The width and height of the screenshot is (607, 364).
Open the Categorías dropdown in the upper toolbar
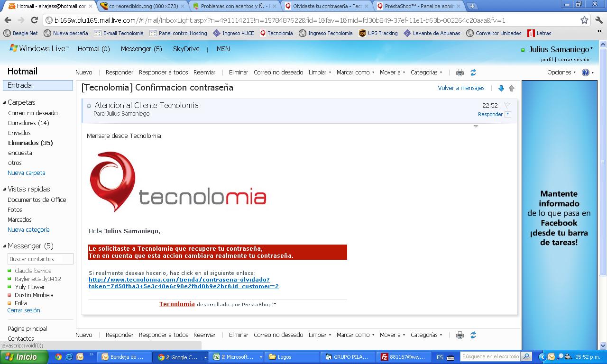click(x=426, y=73)
